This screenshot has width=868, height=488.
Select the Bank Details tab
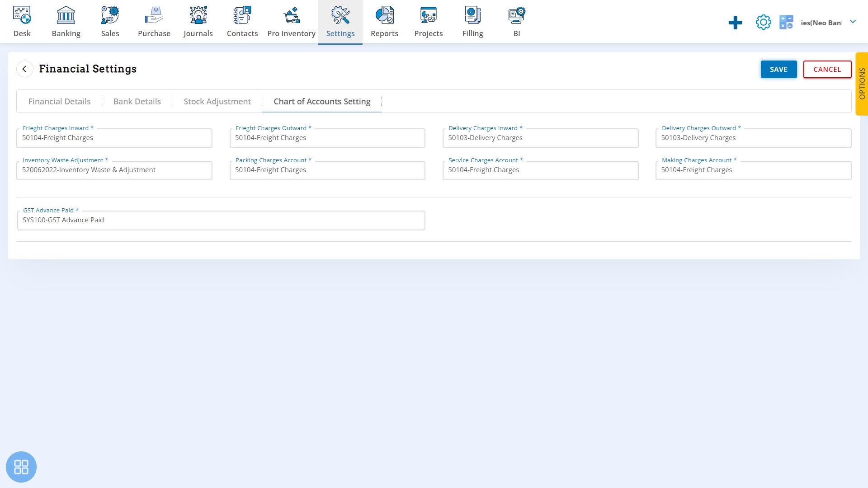137,101
